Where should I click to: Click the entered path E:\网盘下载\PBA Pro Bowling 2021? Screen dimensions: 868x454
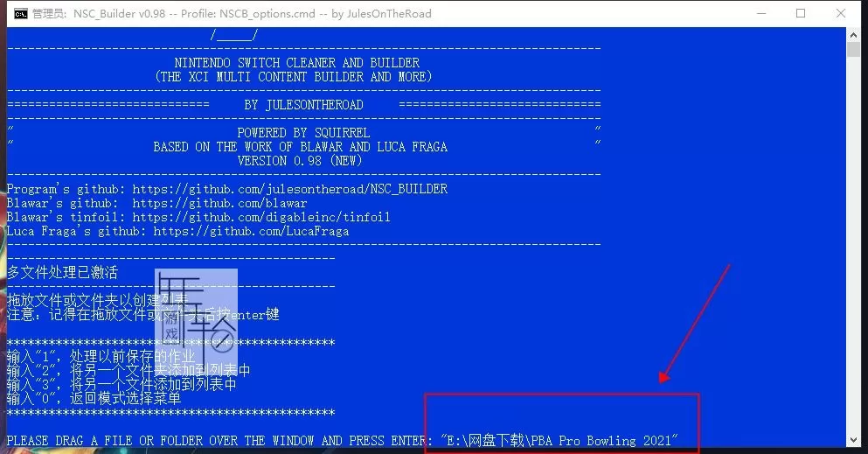559,440
